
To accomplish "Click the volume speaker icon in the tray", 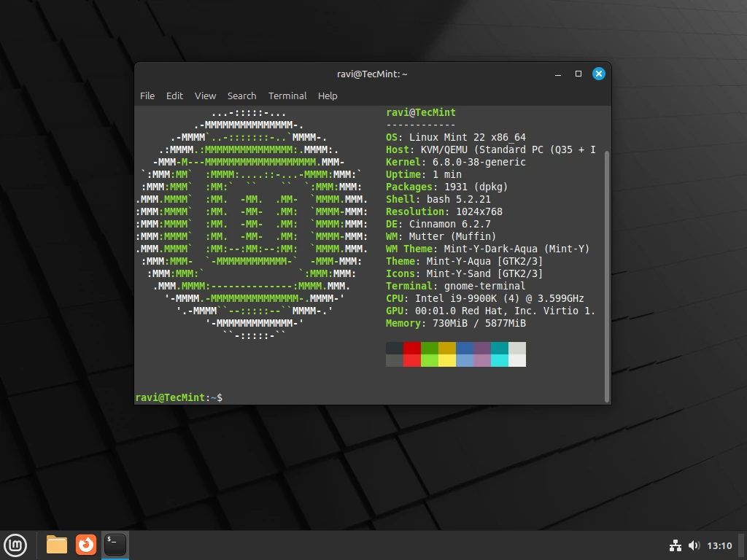I will (694, 545).
